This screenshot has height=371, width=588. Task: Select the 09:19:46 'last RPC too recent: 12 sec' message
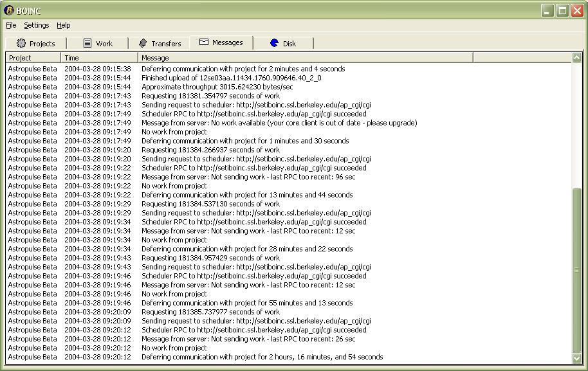click(x=248, y=285)
